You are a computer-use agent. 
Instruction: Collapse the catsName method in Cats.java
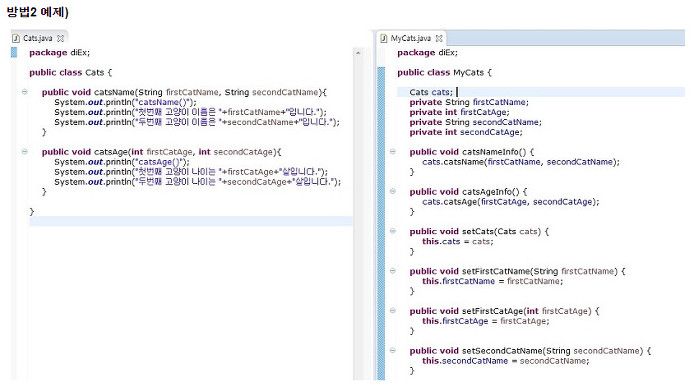[25, 92]
